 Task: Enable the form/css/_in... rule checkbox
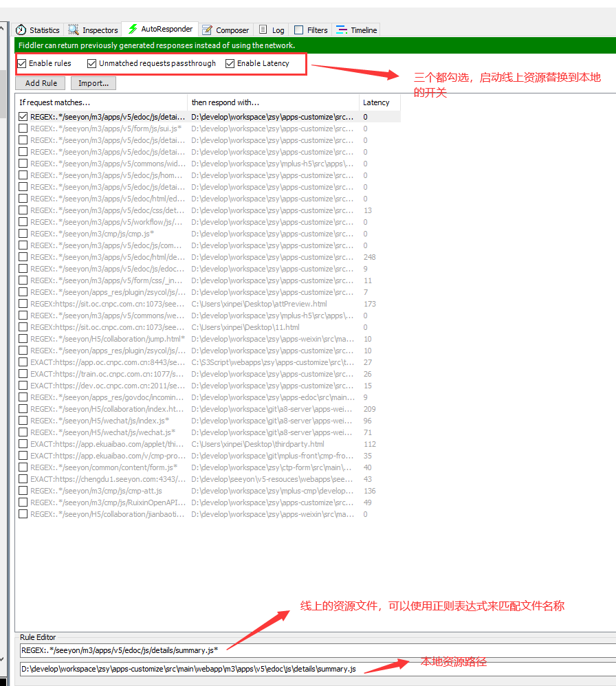[x=23, y=280]
